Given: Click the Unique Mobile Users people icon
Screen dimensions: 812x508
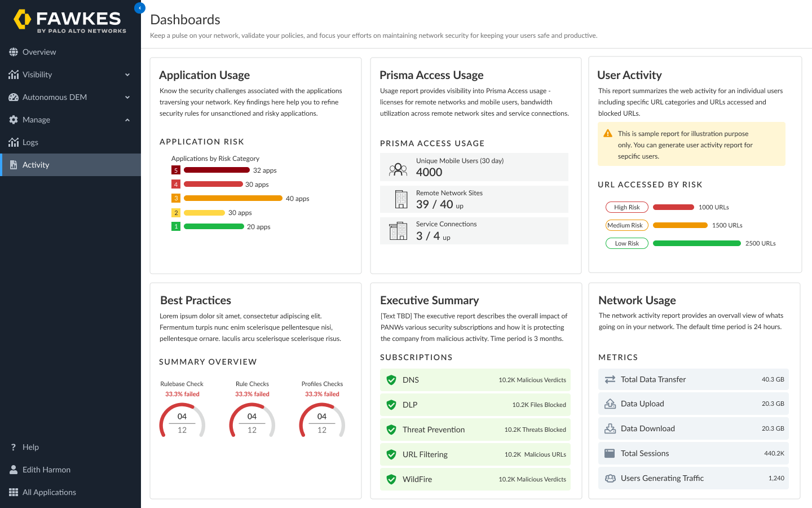Looking at the screenshot, I should coord(398,168).
